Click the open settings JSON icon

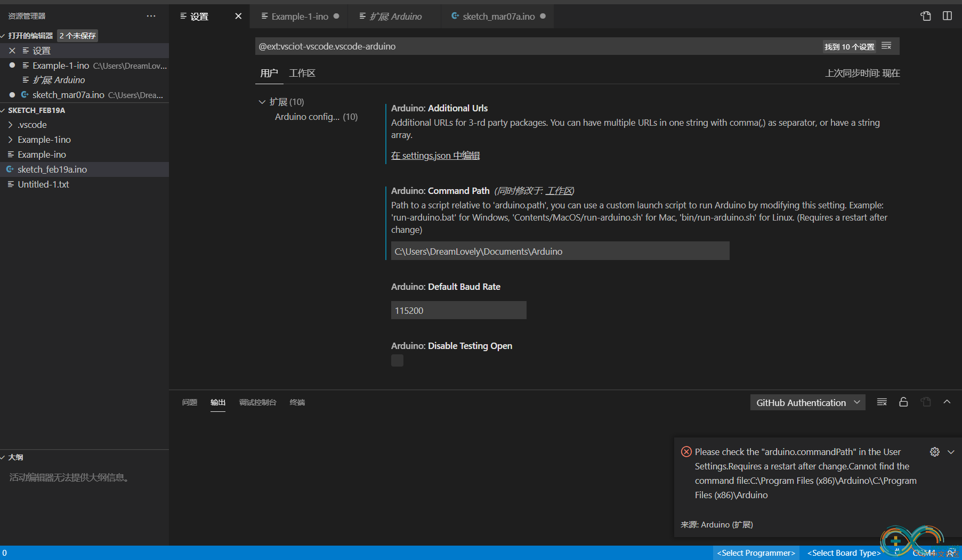[926, 16]
